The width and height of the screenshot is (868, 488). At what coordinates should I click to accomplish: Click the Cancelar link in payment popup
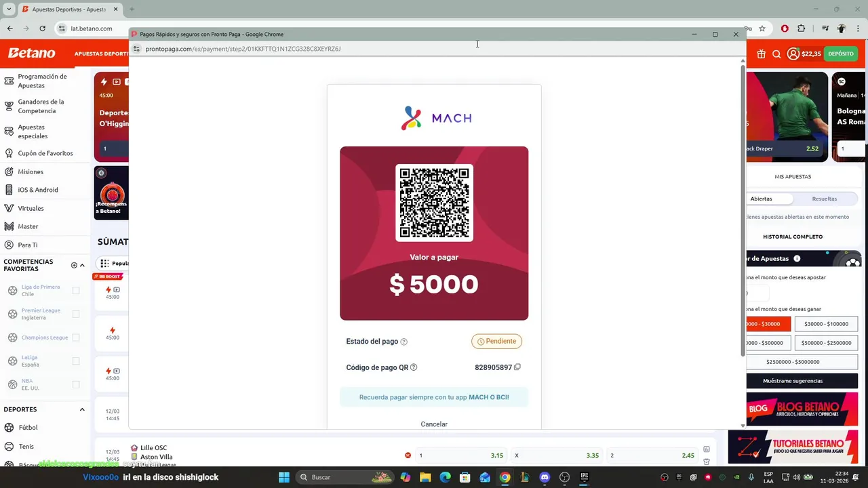434,424
